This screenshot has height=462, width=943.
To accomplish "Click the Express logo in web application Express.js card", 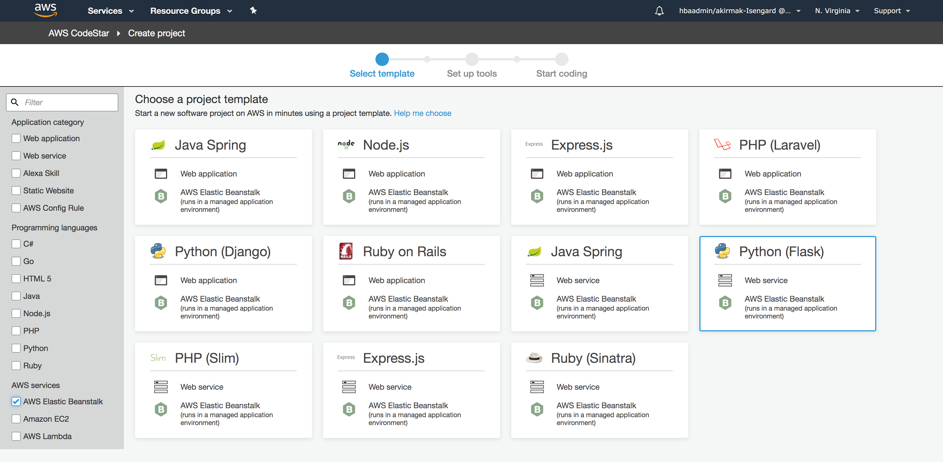I will [x=534, y=144].
